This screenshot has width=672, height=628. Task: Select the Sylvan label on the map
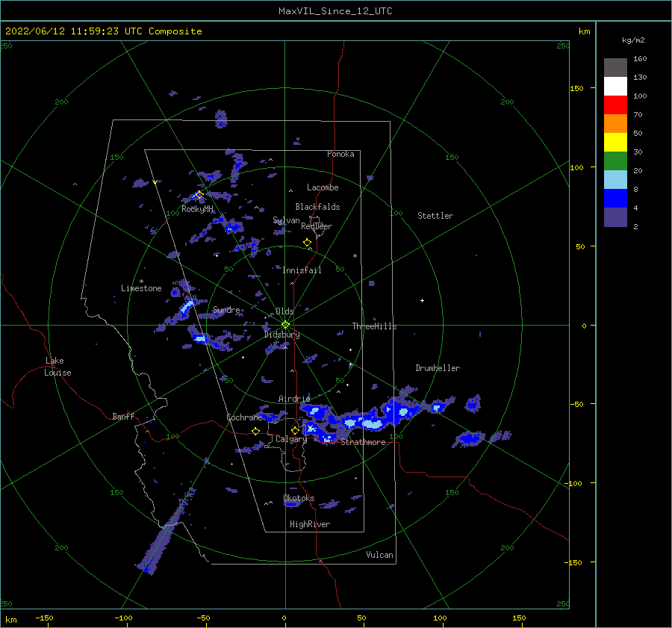coord(286,220)
